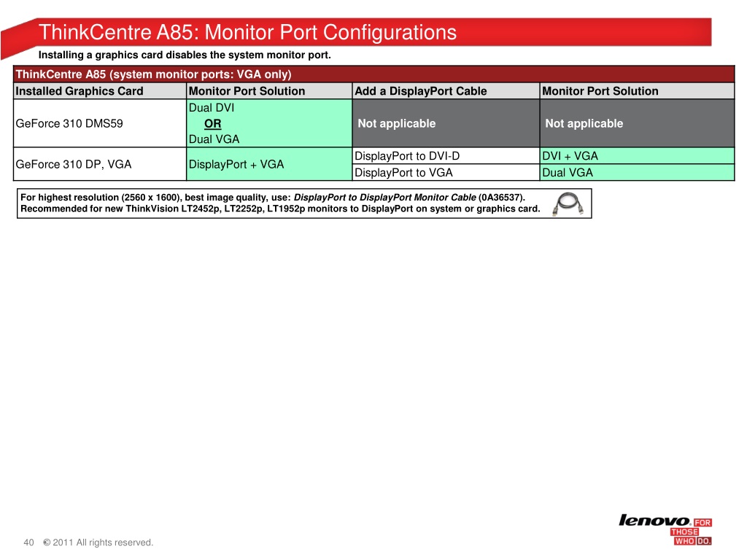The width and height of the screenshot is (747, 560).
Task: Click the '© 2011 All rights reserved.' footer
Action: (98, 542)
